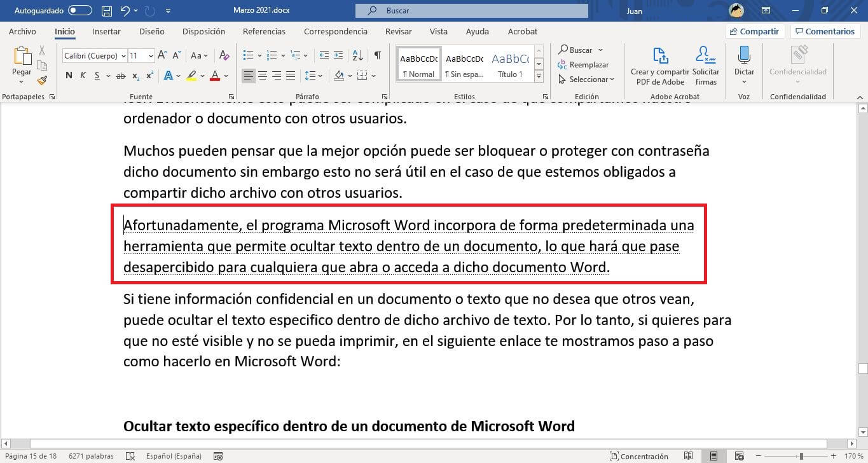
Task: Decrease the paragraph indent
Action: (324, 55)
